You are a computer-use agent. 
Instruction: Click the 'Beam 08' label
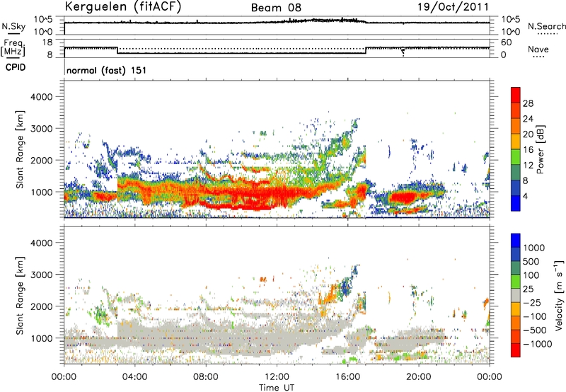tap(276, 8)
